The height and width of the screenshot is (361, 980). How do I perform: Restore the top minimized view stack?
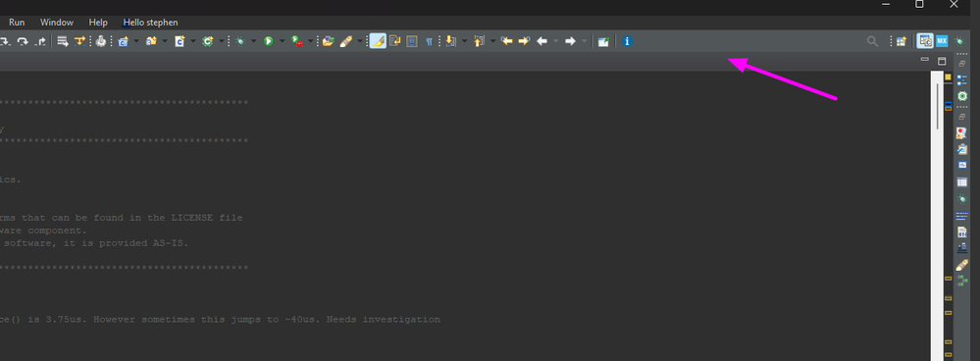click(x=962, y=63)
